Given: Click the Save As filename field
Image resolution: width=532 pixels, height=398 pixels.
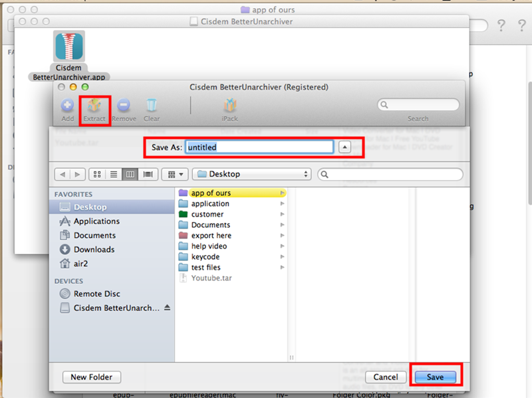Looking at the screenshot, I should 259,147.
